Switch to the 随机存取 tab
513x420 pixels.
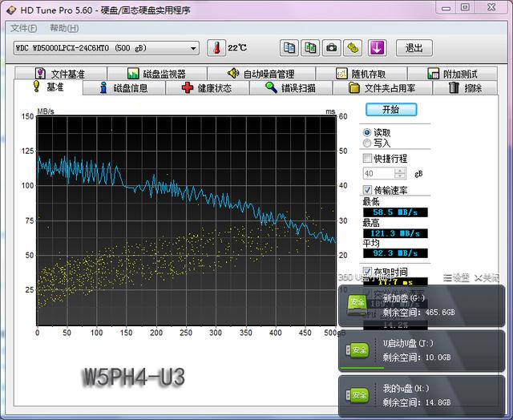pos(362,74)
